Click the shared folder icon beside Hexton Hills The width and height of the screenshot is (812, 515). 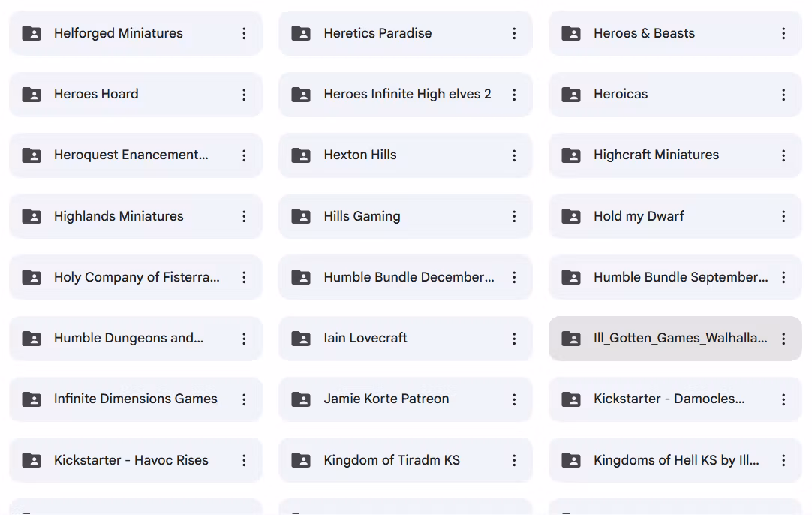click(301, 155)
